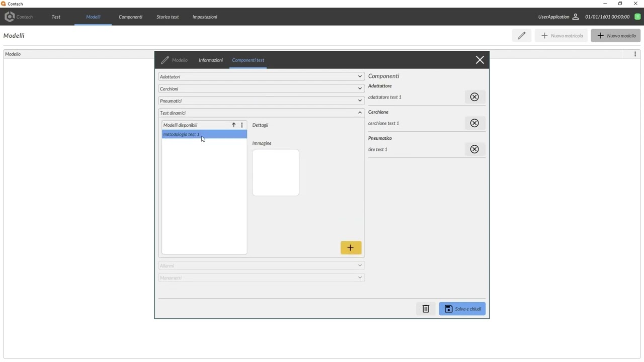Screen dimensions: 644x362
Task: Select the Modelli navigation tab
Action: (x=93, y=17)
